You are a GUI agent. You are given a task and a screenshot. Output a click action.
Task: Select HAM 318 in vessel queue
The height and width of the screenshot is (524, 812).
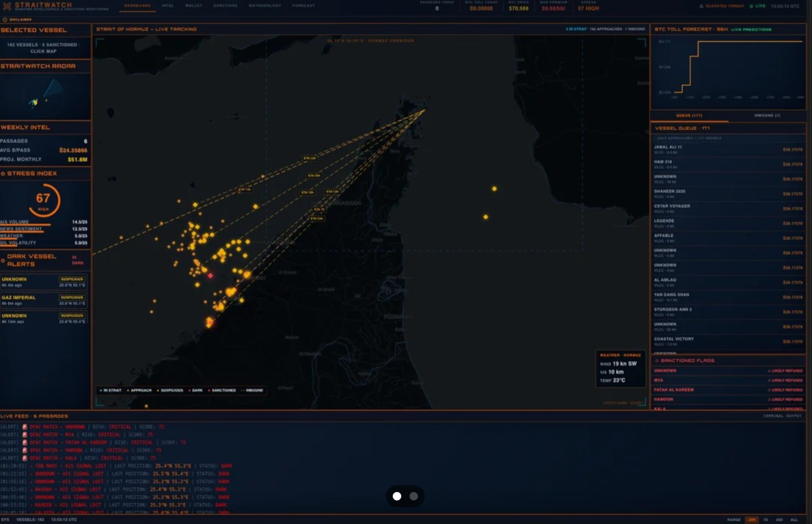tap(728, 164)
